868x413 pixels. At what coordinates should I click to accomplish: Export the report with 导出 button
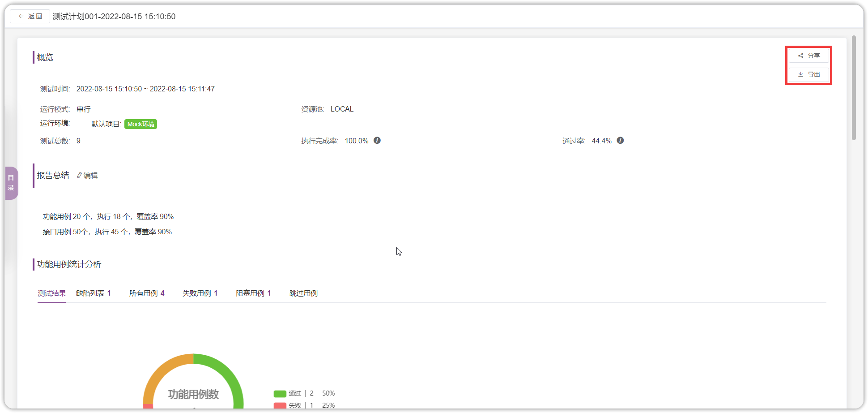click(x=808, y=74)
